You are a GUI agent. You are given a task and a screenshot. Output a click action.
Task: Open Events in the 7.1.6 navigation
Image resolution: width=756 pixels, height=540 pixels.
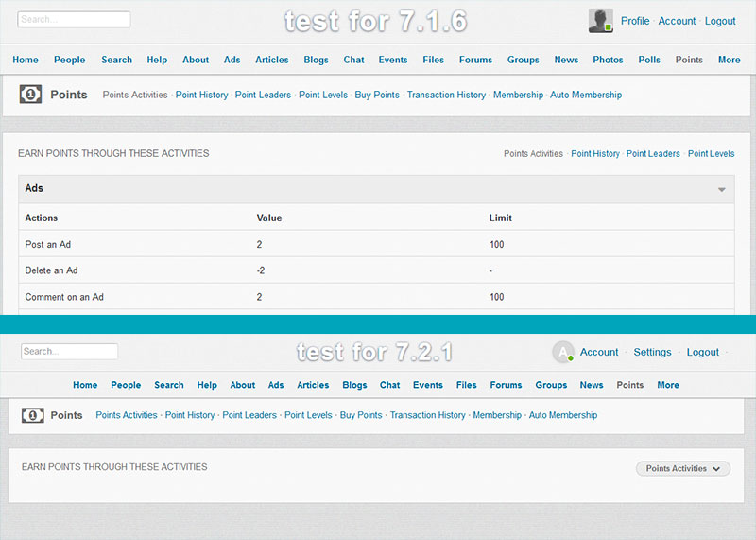(393, 60)
